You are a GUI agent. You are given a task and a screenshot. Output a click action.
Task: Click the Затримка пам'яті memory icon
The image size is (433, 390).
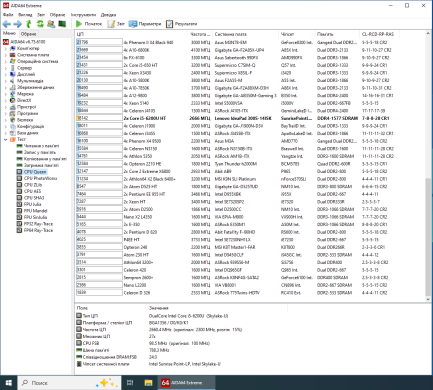20,165
